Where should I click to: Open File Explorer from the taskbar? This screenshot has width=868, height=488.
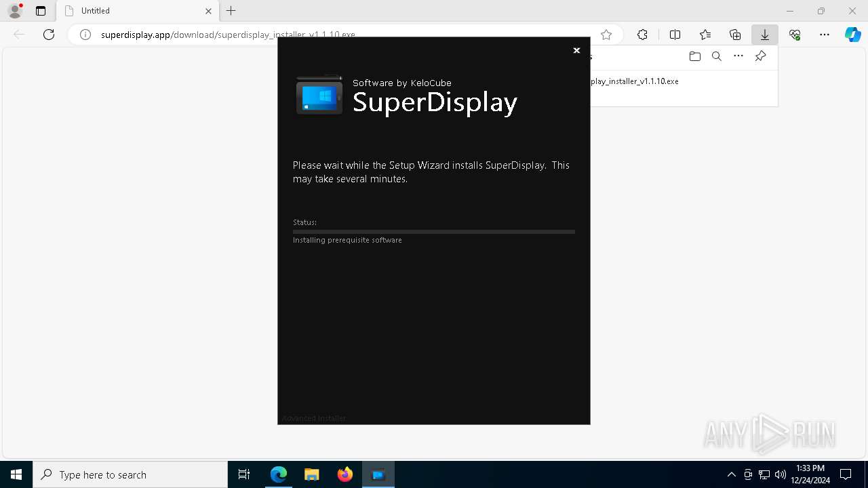click(x=312, y=474)
